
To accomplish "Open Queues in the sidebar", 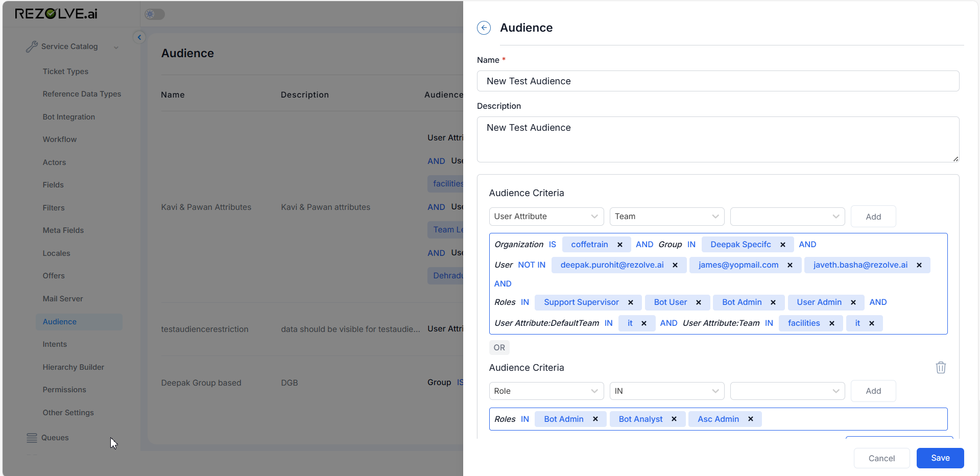I will point(55,438).
